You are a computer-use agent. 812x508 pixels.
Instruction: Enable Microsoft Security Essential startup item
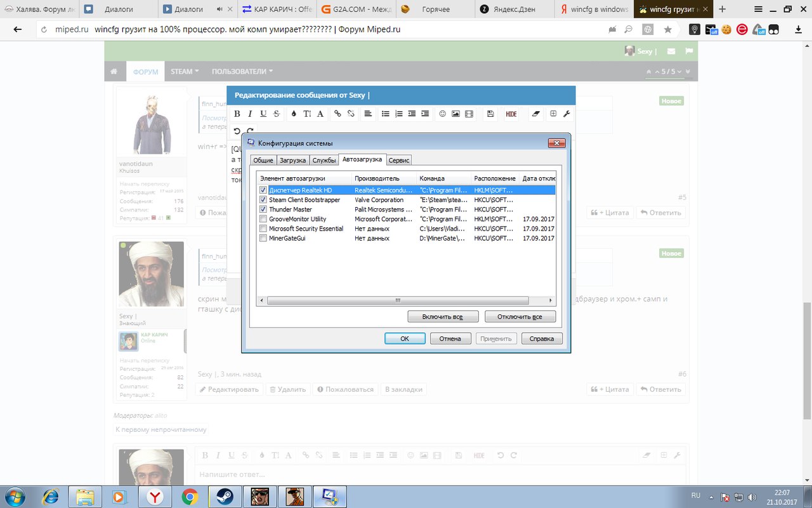[263, 228]
